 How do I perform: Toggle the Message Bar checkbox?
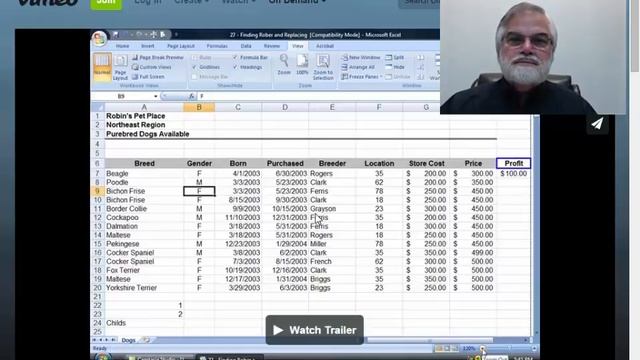coord(194,77)
